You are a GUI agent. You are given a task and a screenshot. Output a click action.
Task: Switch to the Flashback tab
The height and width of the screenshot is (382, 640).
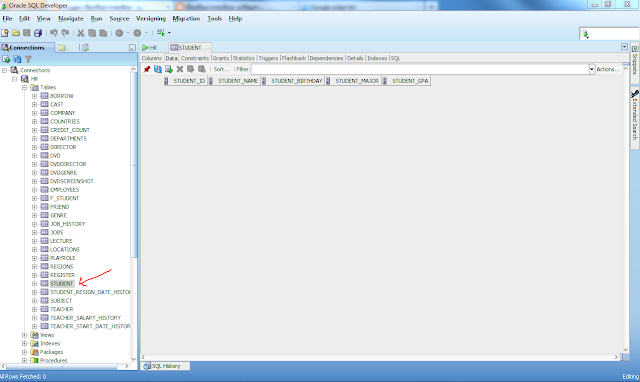point(293,58)
